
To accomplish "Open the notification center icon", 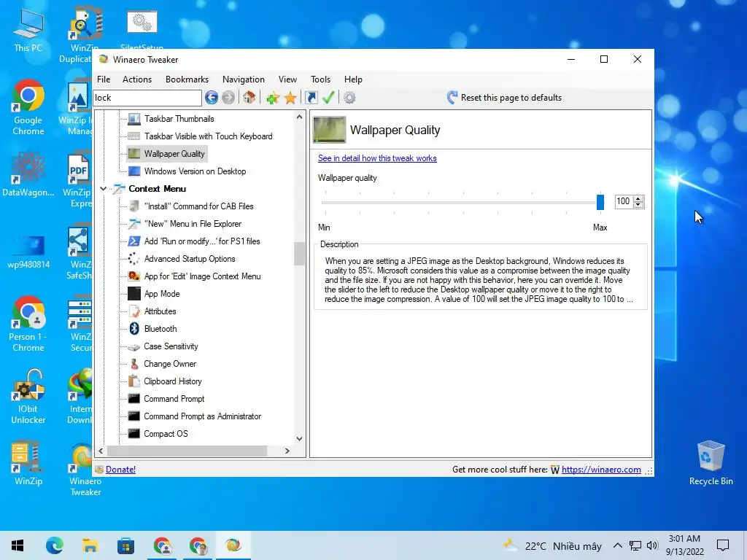I will pos(723,545).
